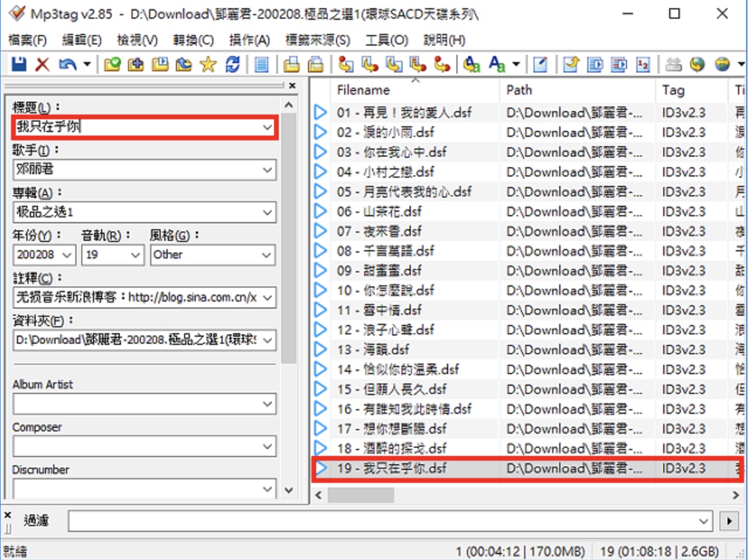
Task: Open the 編輯(E) menu
Action: coord(81,40)
